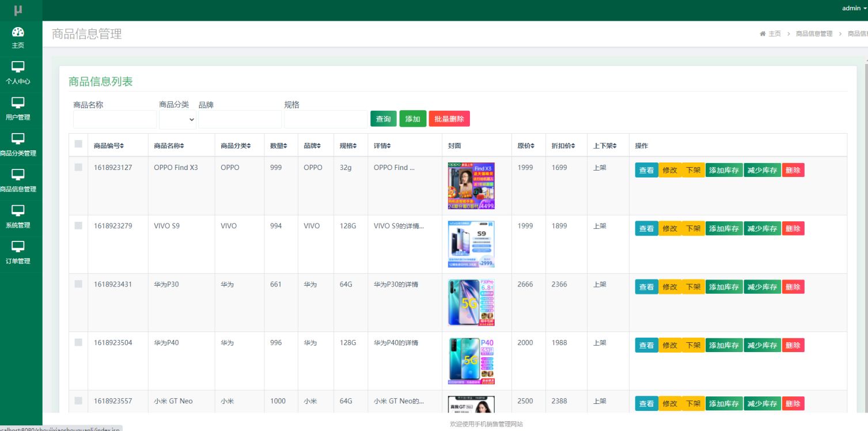Click 添加库存 for VIVO S9
Image resolution: width=868 pixels, height=431 pixels.
click(x=724, y=229)
